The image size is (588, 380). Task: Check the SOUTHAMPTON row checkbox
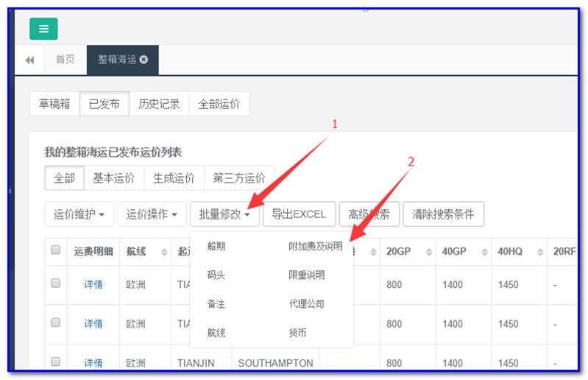[55, 362]
